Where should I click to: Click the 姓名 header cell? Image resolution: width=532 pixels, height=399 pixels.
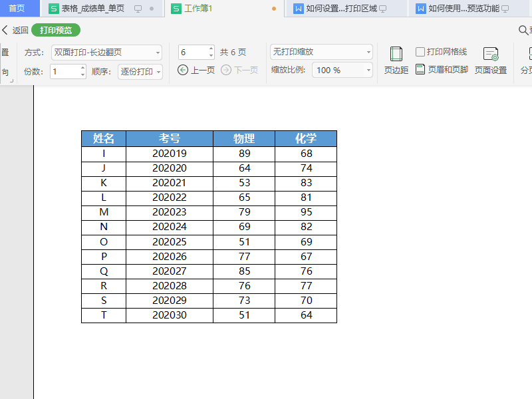tap(104, 138)
